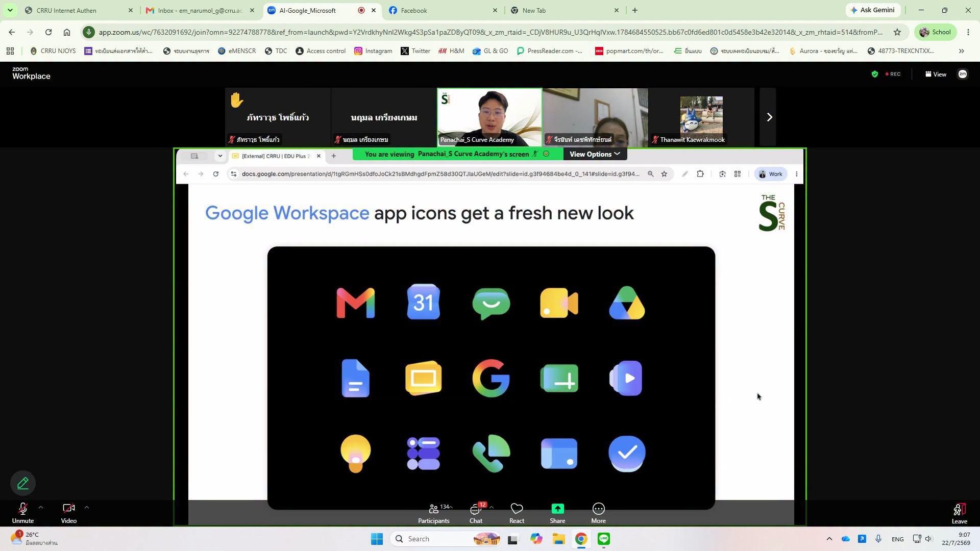Image resolution: width=980 pixels, height=551 pixels.
Task: Switch to the New Tab tab
Action: tap(564, 10)
